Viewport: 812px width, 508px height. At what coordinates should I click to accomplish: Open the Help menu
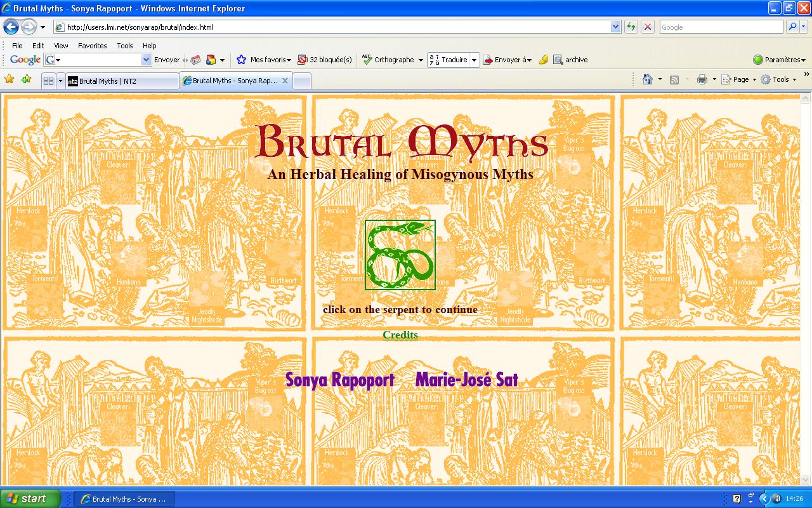149,46
